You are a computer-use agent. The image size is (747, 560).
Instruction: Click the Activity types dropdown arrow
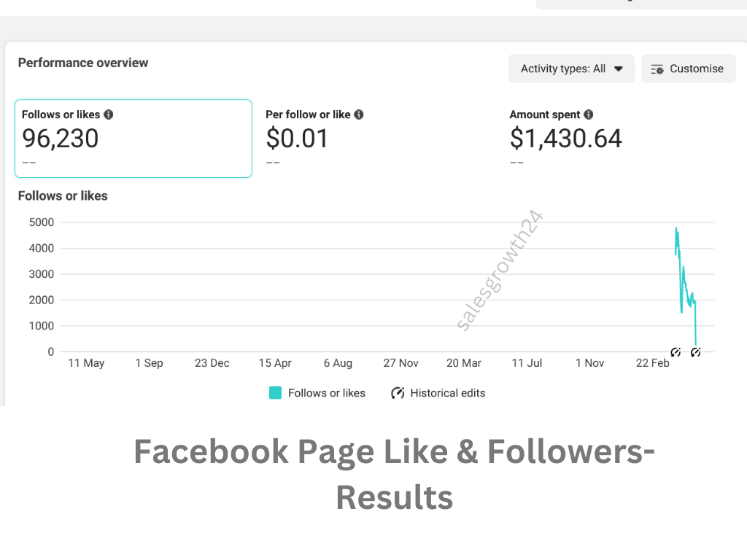tap(619, 69)
